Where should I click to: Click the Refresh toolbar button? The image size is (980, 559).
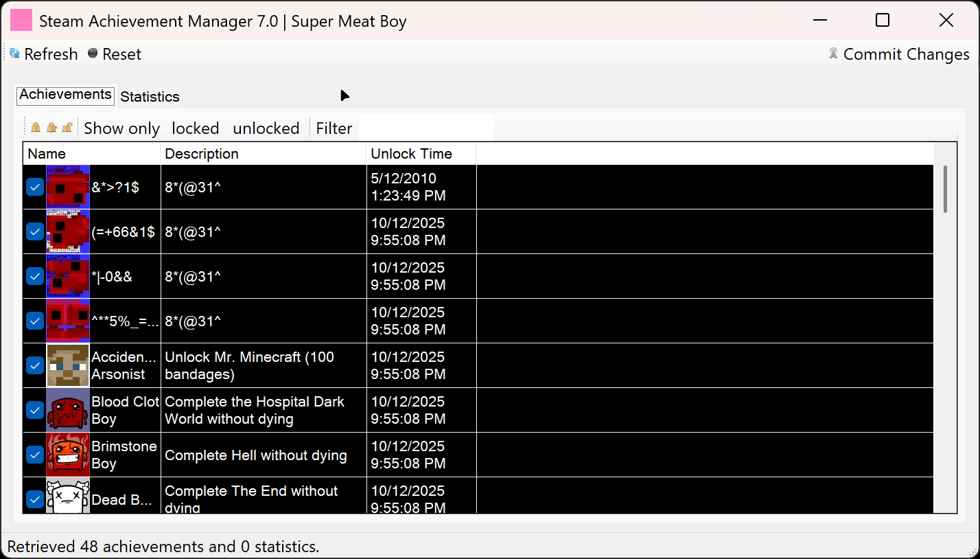tap(43, 54)
